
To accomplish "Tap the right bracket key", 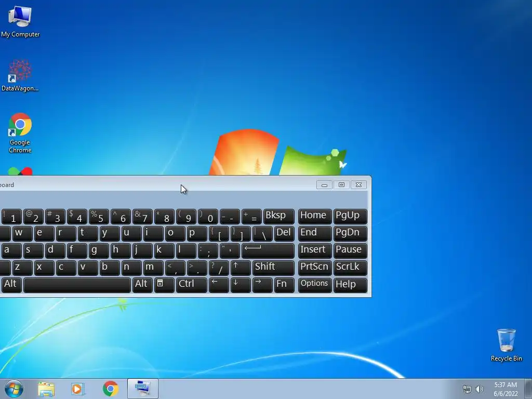I will click(241, 233).
